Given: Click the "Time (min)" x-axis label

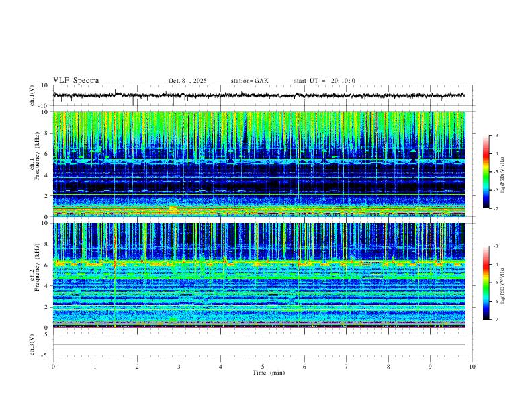Looking at the screenshot, I should 269,373.
